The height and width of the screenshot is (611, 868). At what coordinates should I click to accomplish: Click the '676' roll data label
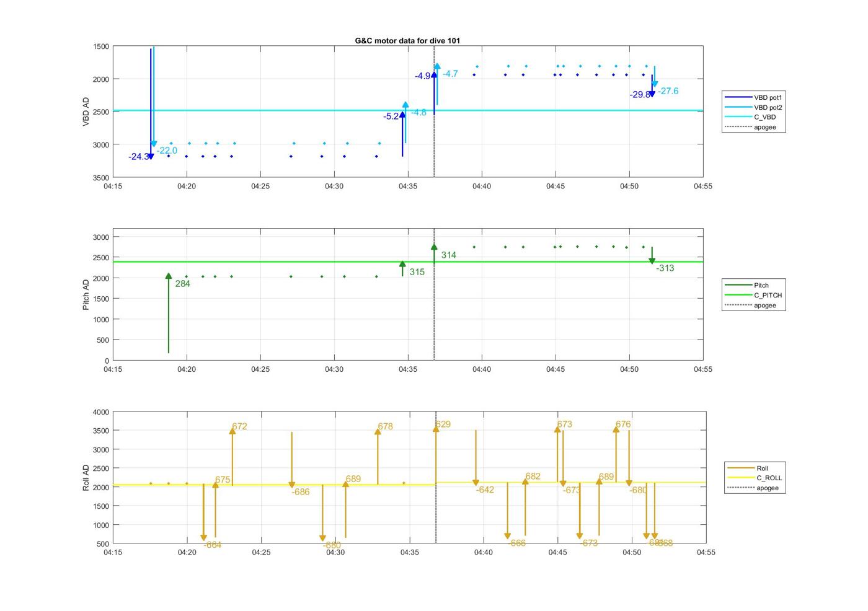pyautogui.click(x=623, y=424)
